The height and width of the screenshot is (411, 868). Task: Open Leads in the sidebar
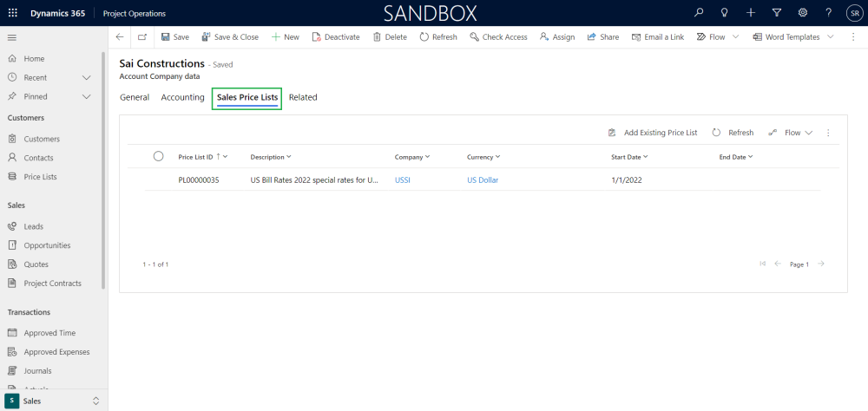point(33,226)
